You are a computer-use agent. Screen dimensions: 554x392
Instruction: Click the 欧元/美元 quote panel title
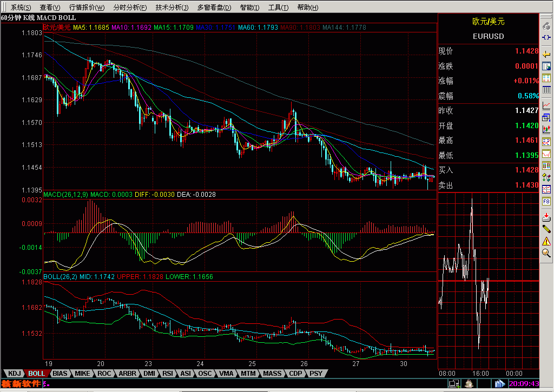pos(489,22)
